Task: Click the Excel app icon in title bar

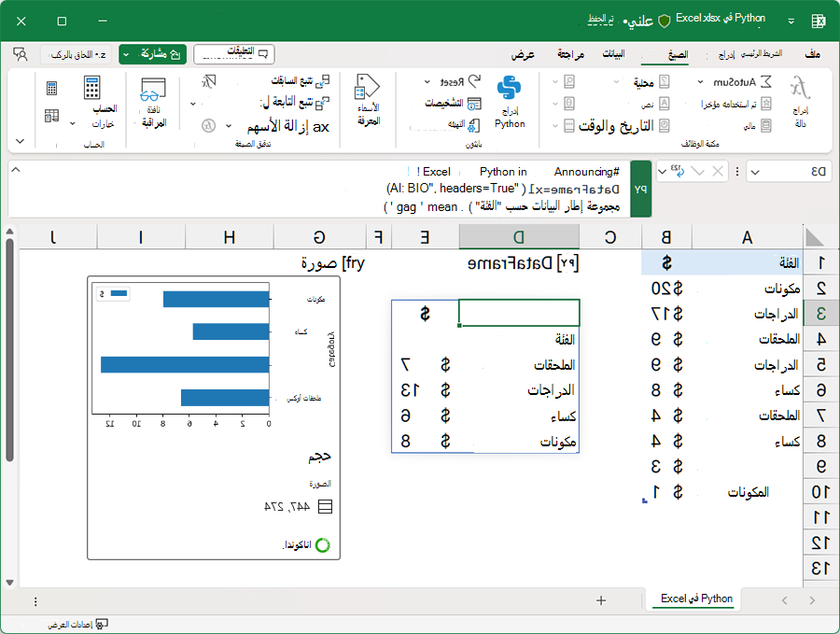Action: point(818,21)
